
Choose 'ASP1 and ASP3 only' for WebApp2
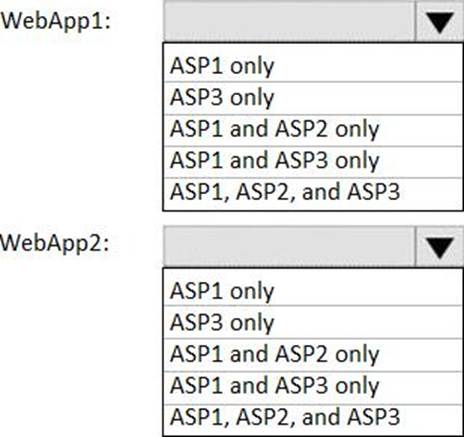tap(313, 386)
